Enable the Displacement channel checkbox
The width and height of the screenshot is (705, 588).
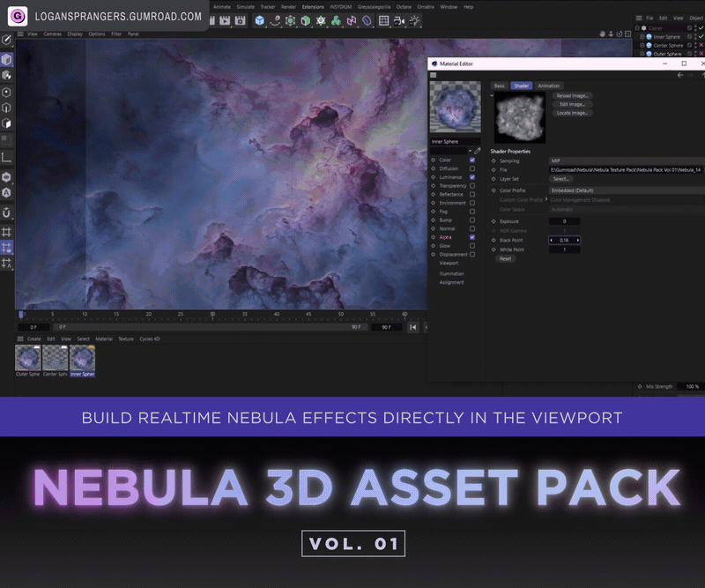(472, 254)
